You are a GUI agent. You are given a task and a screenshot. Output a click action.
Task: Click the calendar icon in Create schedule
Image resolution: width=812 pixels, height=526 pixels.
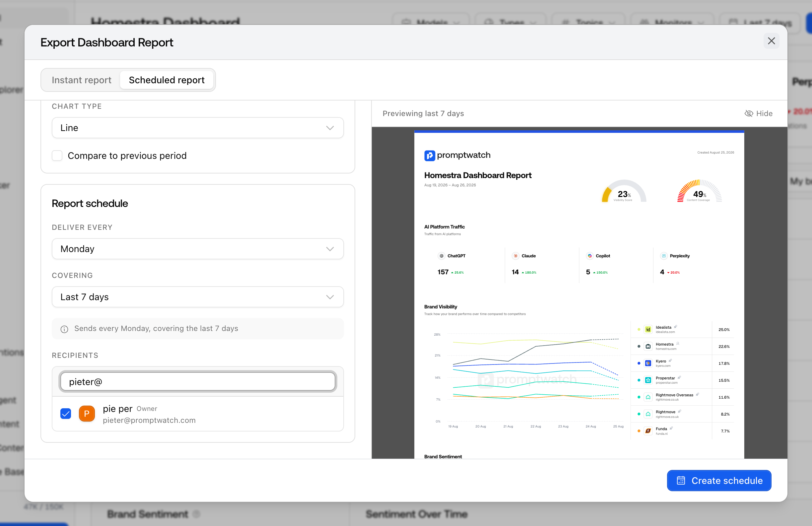pyautogui.click(x=681, y=480)
